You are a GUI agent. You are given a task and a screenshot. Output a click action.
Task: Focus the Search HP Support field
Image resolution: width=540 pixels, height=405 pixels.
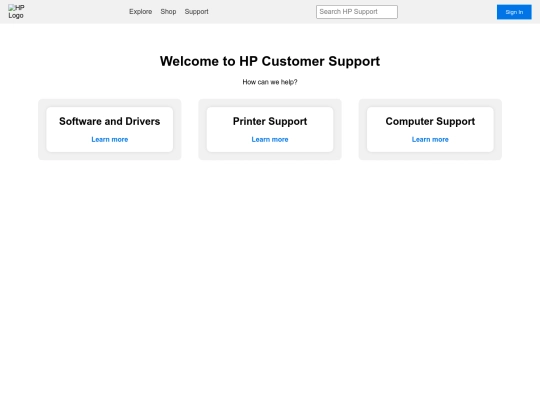[x=357, y=12]
